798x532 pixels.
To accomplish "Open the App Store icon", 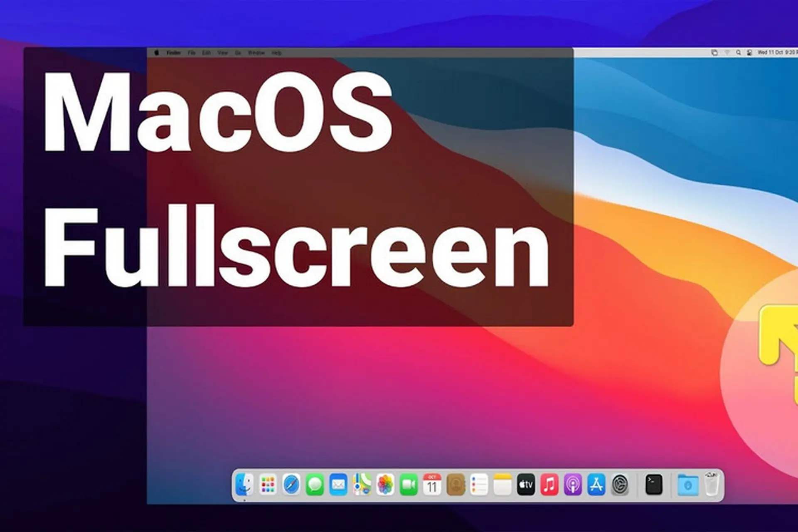I will pyautogui.click(x=596, y=485).
